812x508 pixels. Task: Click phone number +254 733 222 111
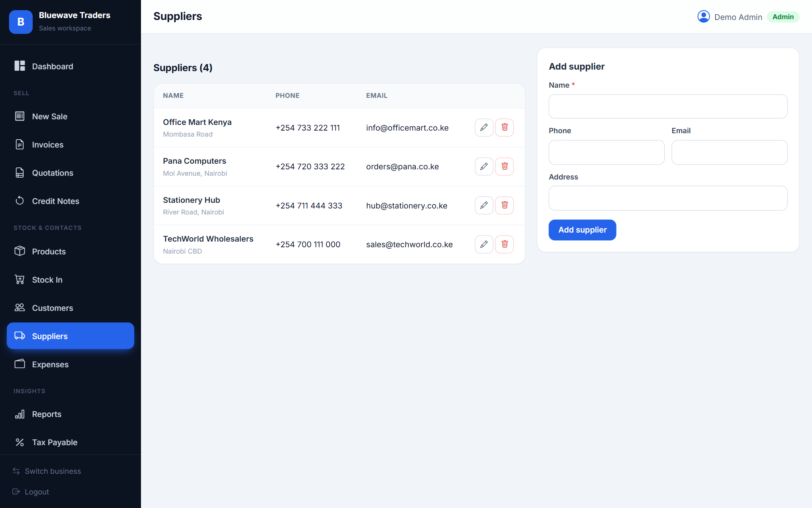tap(308, 128)
